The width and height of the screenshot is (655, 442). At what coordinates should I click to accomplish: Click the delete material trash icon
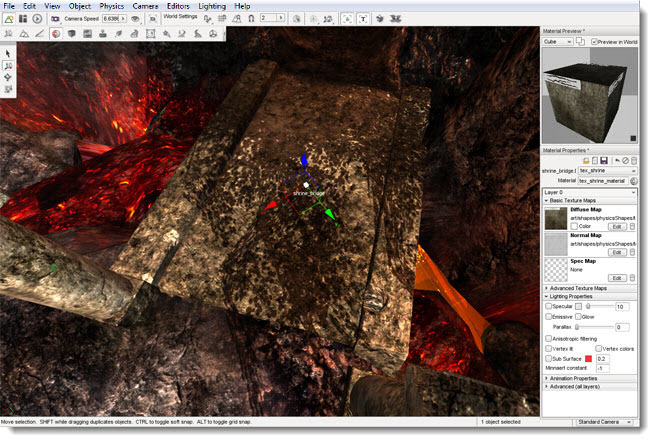tap(634, 161)
